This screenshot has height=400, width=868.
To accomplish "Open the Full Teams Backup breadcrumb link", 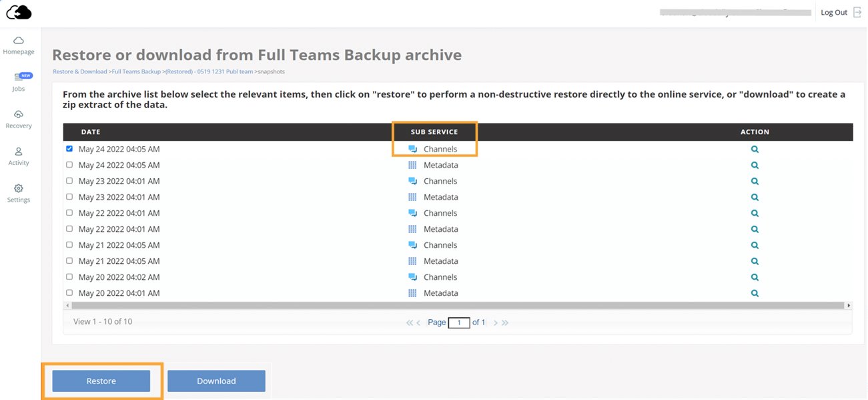I will 136,71.
